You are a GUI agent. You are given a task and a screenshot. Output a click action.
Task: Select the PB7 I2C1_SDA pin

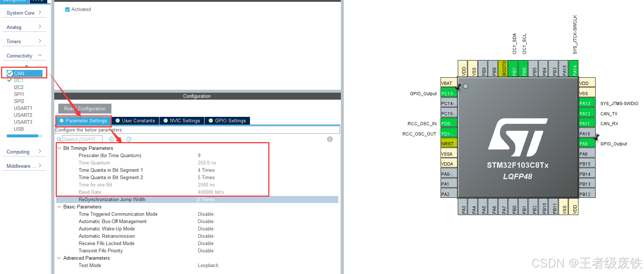tap(513, 68)
